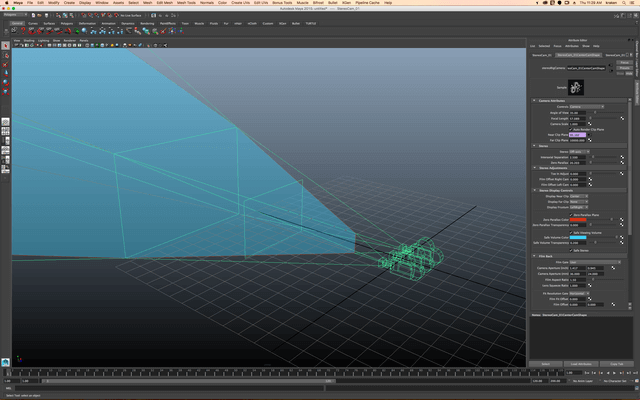Collapse the Stereo Display Controls section
The height and width of the screenshot is (400, 640).
[x=534, y=190]
